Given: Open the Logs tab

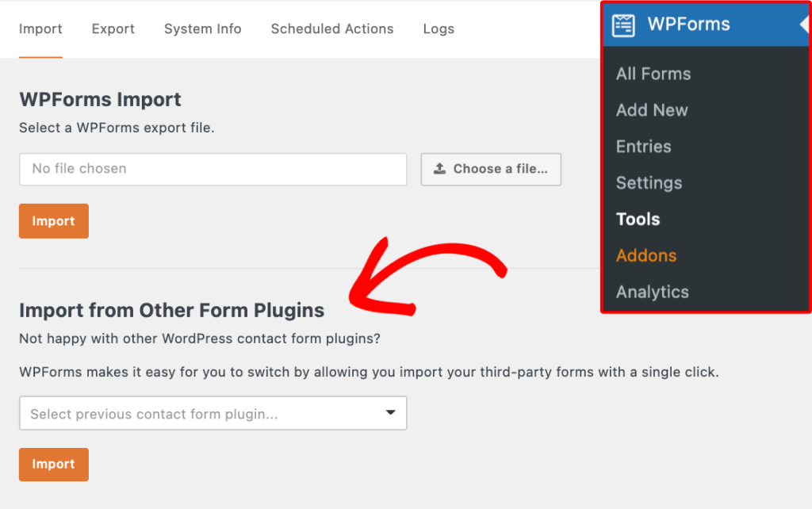Looking at the screenshot, I should click(x=439, y=29).
